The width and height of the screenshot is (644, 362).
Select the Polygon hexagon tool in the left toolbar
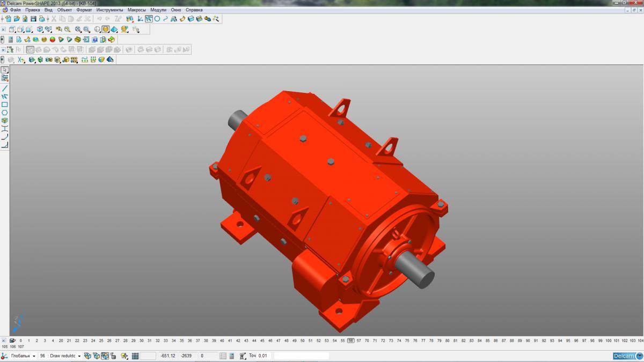pyautogui.click(x=5, y=113)
